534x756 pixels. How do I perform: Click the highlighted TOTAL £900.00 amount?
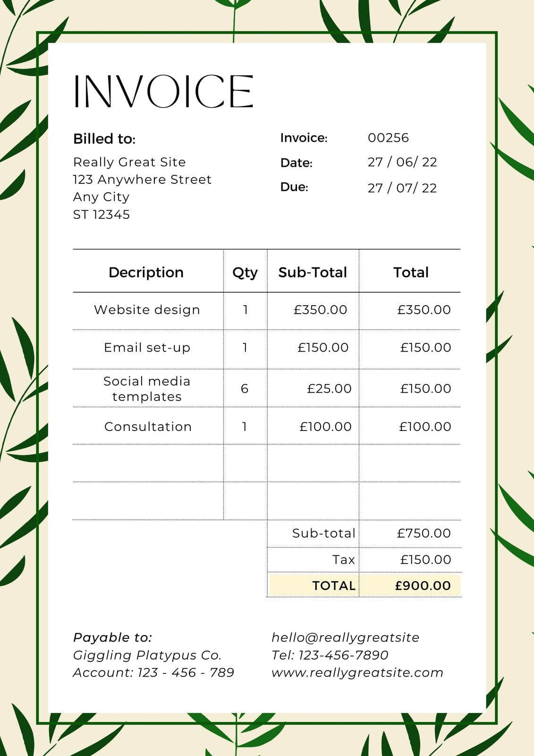pos(423,586)
